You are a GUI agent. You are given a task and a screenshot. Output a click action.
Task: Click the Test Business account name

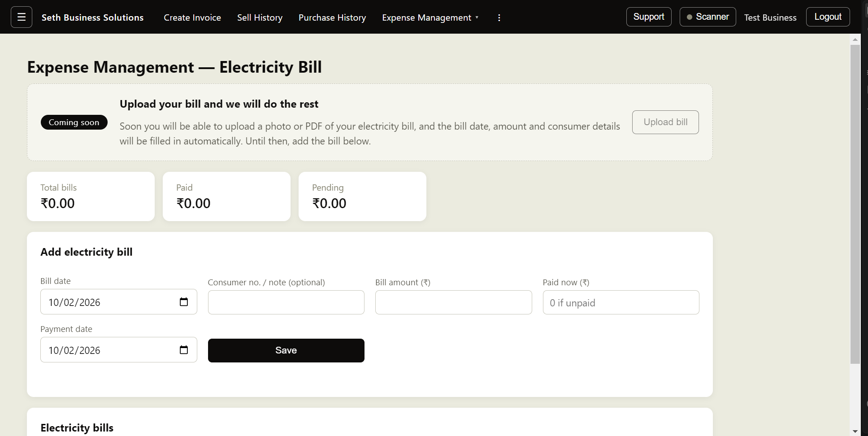(x=770, y=17)
